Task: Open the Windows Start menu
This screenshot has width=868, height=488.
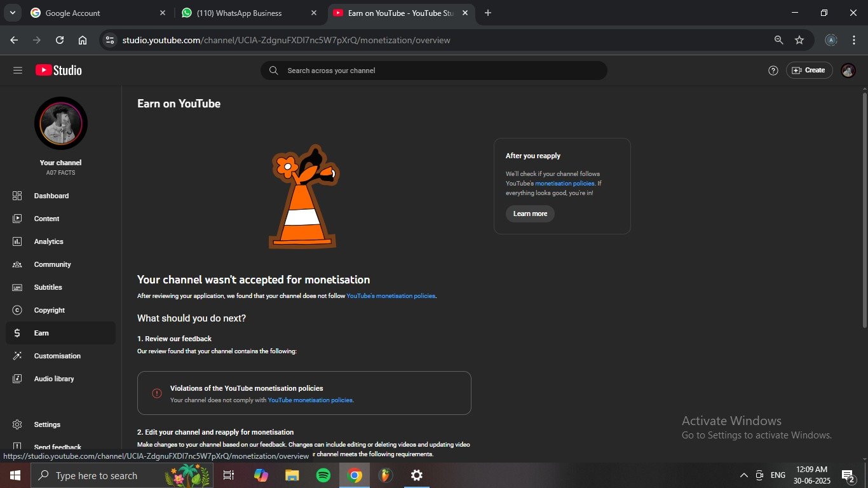Action: 15,475
